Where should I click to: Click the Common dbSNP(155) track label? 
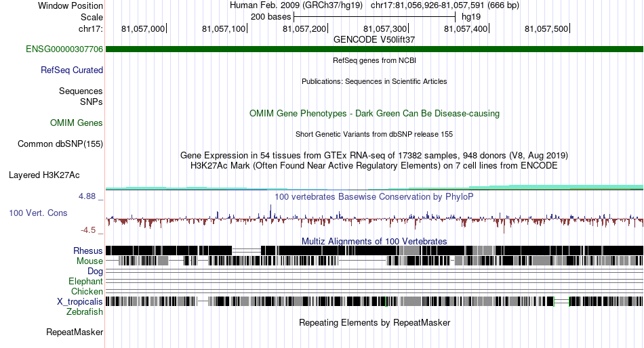click(60, 144)
